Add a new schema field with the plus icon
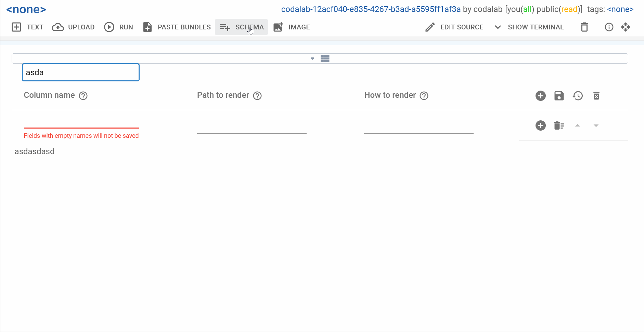The height and width of the screenshot is (332, 644). click(540, 96)
